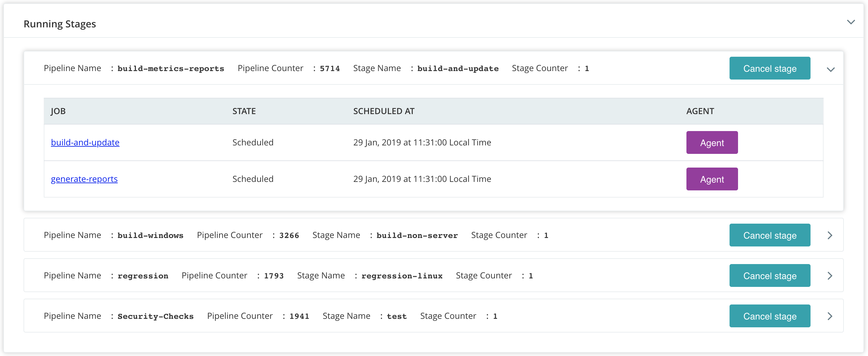Cancel the Security-Checks test stage

tap(770, 316)
